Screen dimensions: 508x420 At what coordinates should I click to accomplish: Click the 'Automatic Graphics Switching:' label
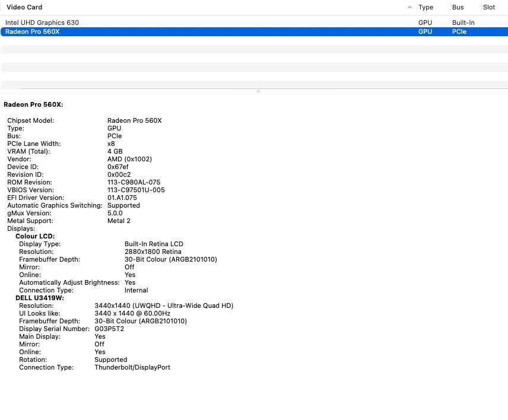55,206
